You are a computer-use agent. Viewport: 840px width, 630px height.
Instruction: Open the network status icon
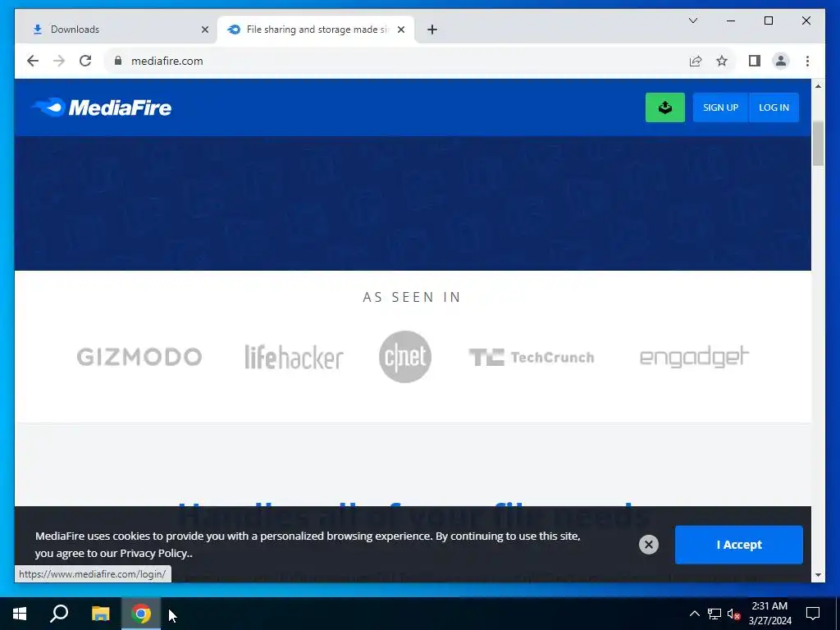click(x=714, y=614)
